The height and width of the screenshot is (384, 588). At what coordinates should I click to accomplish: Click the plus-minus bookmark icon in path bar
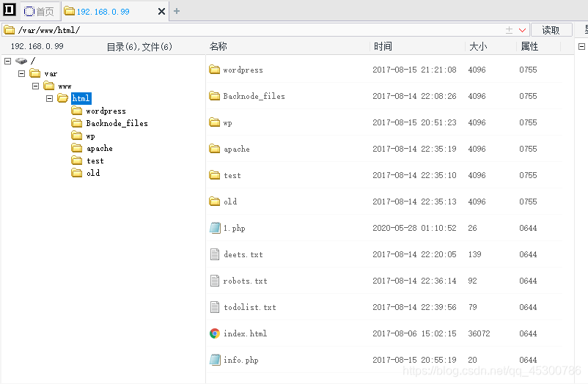tap(509, 30)
